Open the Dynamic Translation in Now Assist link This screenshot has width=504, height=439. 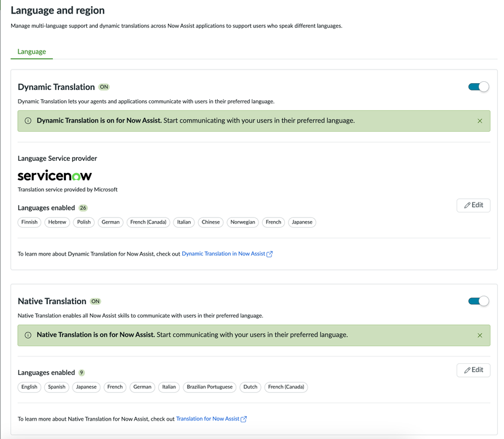coord(227,254)
